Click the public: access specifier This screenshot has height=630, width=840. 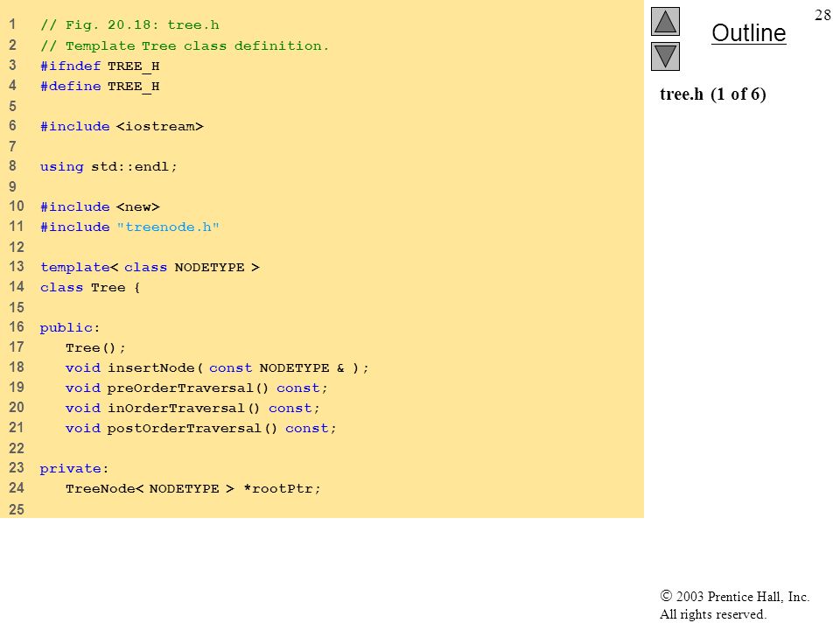tap(70, 328)
